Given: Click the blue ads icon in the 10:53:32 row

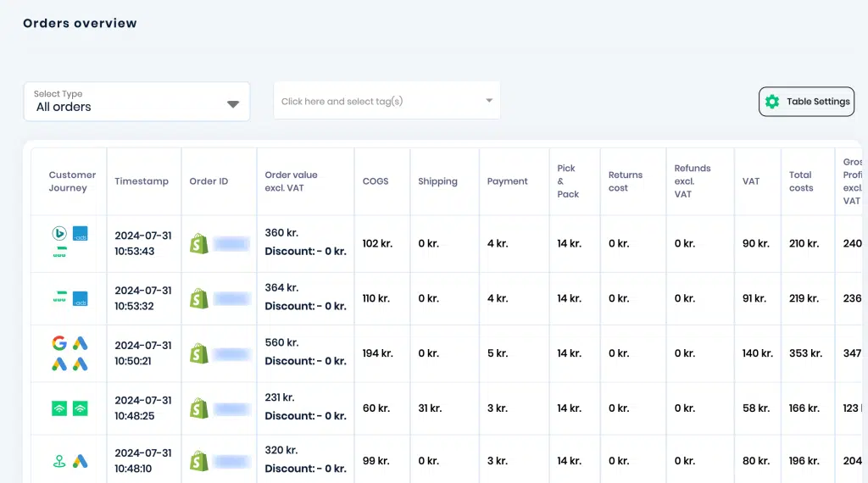Looking at the screenshot, I should (81, 299).
